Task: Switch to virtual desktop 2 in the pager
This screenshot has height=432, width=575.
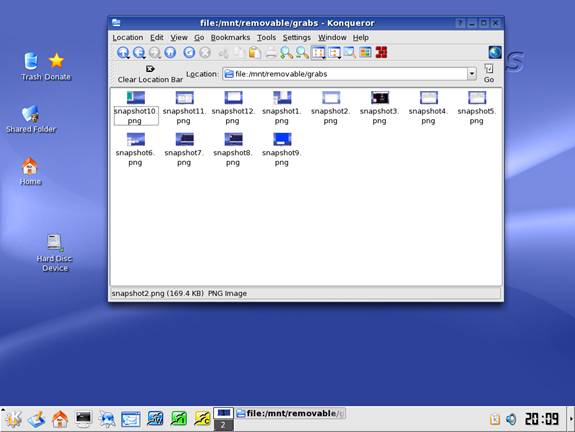Action: (223, 425)
